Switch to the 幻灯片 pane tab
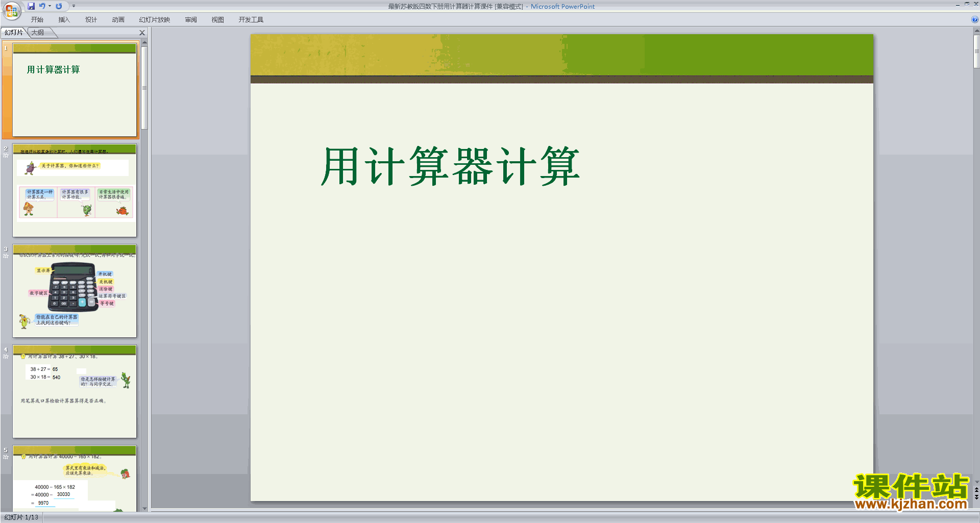The width and height of the screenshot is (980, 523). [x=14, y=33]
